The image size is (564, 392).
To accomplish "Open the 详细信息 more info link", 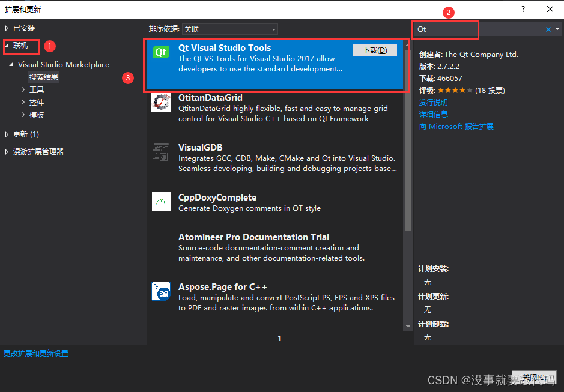I will (x=434, y=115).
